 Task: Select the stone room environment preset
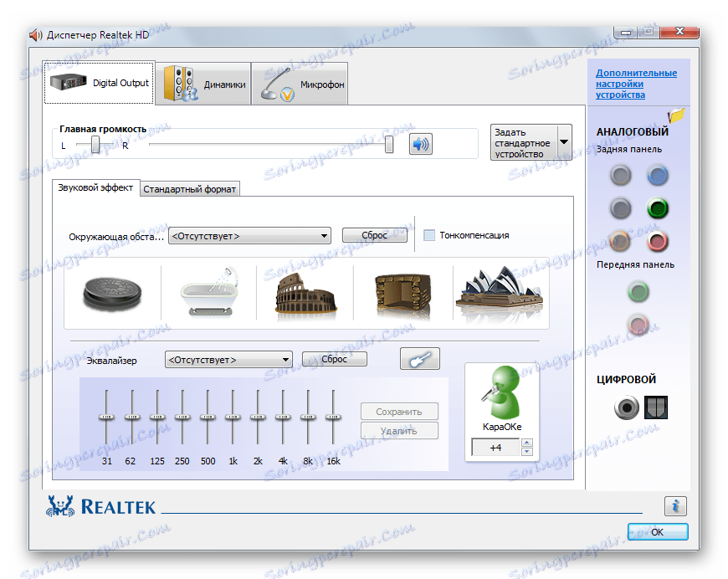tap(403, 295)
